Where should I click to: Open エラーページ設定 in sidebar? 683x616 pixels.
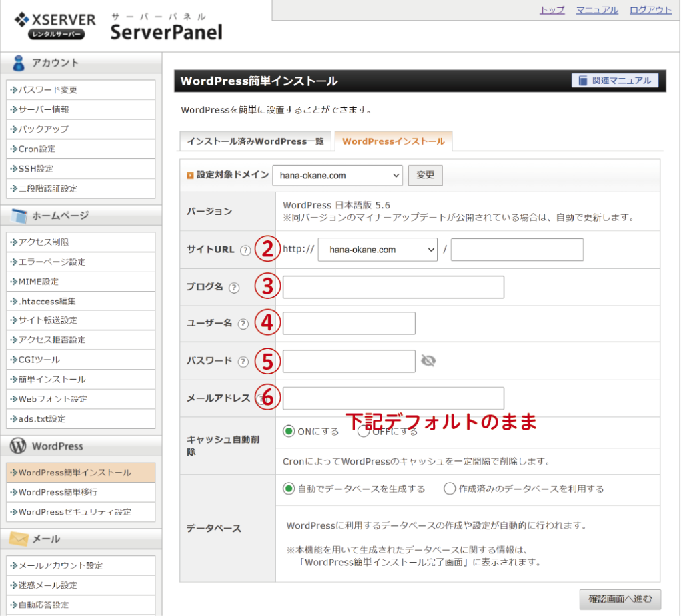(81, 262)
